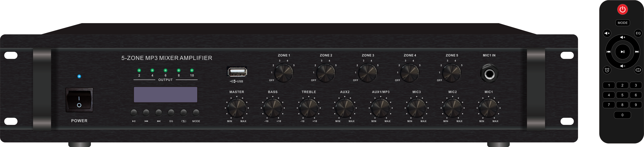The image size is (644, 147).
Task: Click the MIC3 level knob
Action: click(x=417, y=108)
